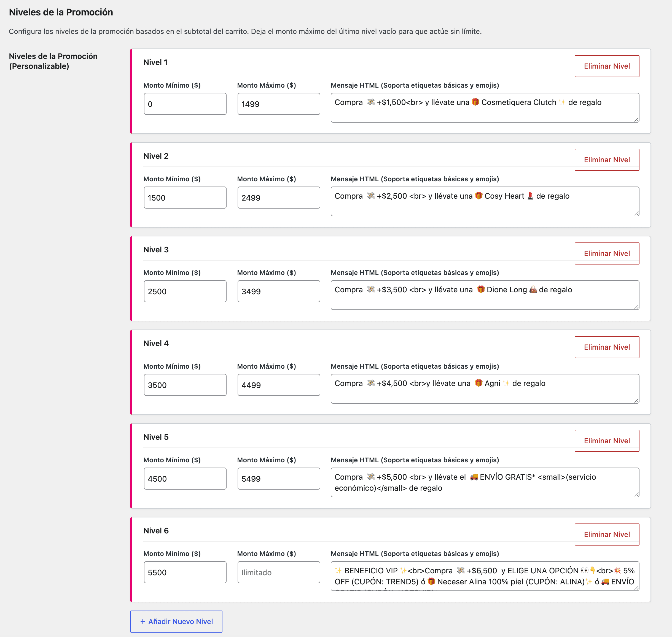Click the Configura los niveles description text
The width and height of the screenshot is (672, 637).
[245, 32]
